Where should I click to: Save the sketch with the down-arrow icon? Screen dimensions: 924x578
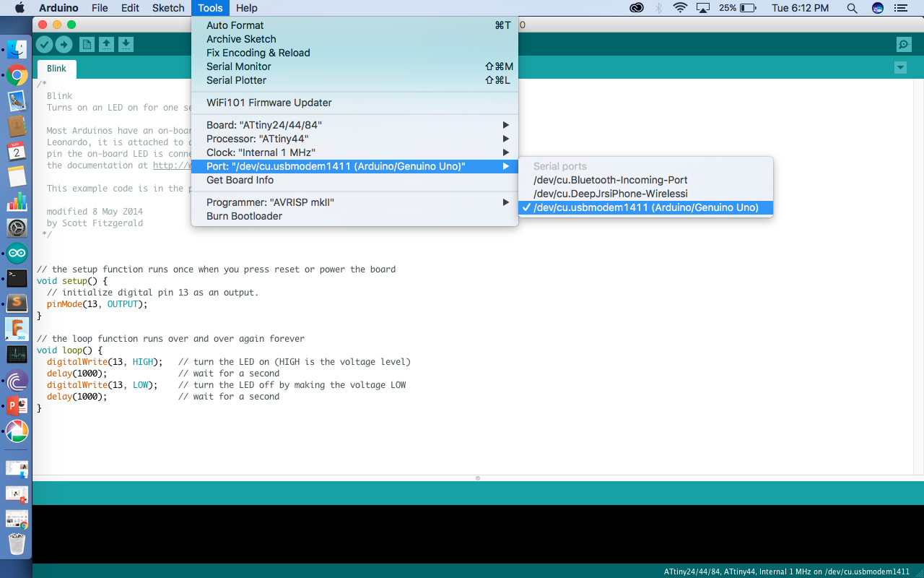[126, 45]
